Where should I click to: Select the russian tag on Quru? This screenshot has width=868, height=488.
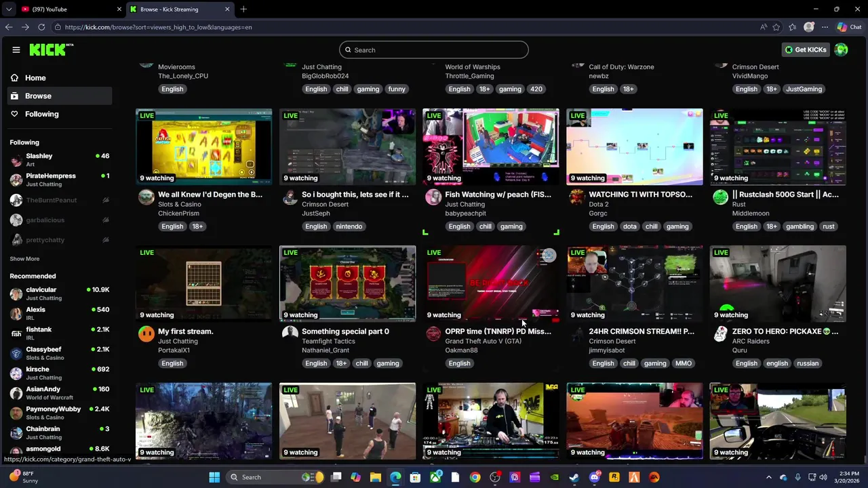click(x=808, y=363)
